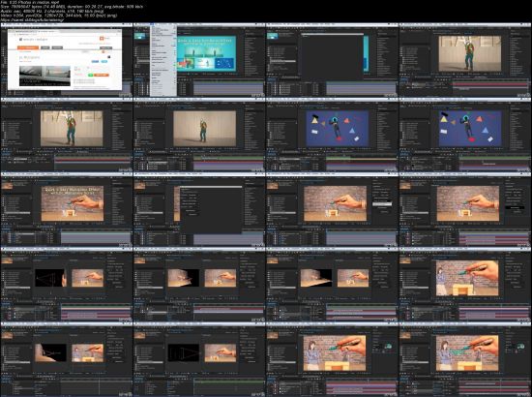Select the frame with a dark dialog covering the hand image
This screenshot has width=532, height=397.
(x=199, y=210)
